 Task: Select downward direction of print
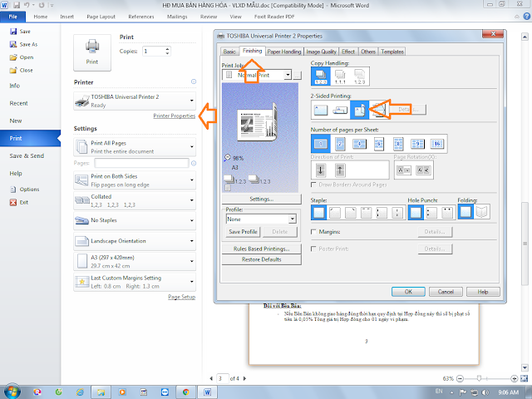click(321, 170)
